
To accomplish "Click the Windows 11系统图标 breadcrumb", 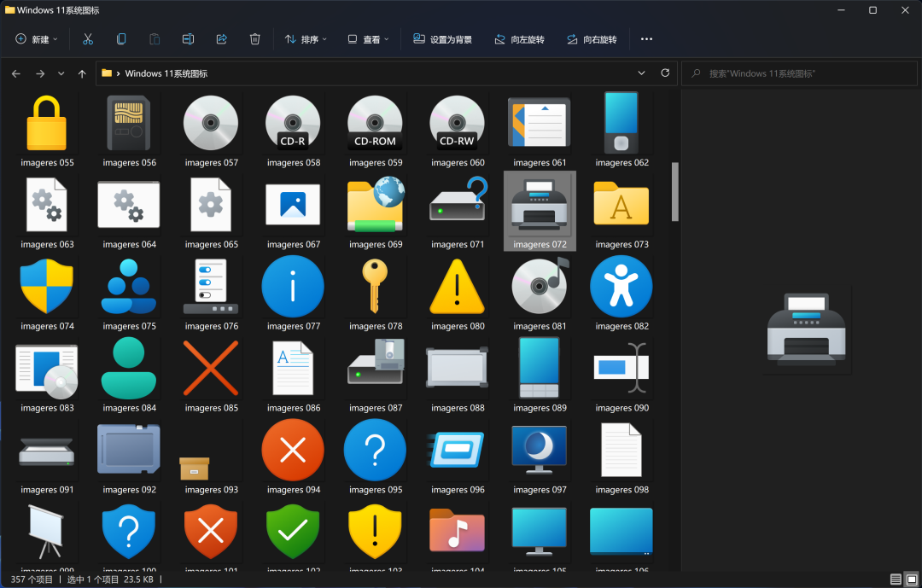I will [x=166, y=73].
